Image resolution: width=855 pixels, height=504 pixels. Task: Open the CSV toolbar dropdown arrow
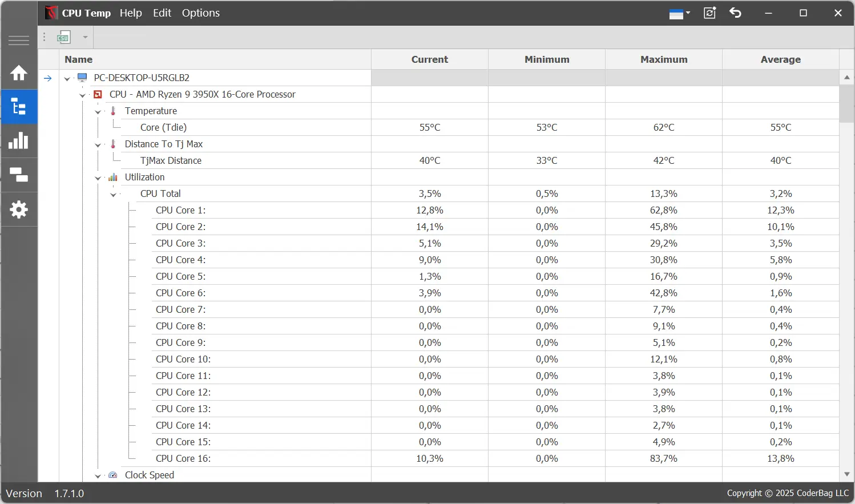click(x=85, y=38)
